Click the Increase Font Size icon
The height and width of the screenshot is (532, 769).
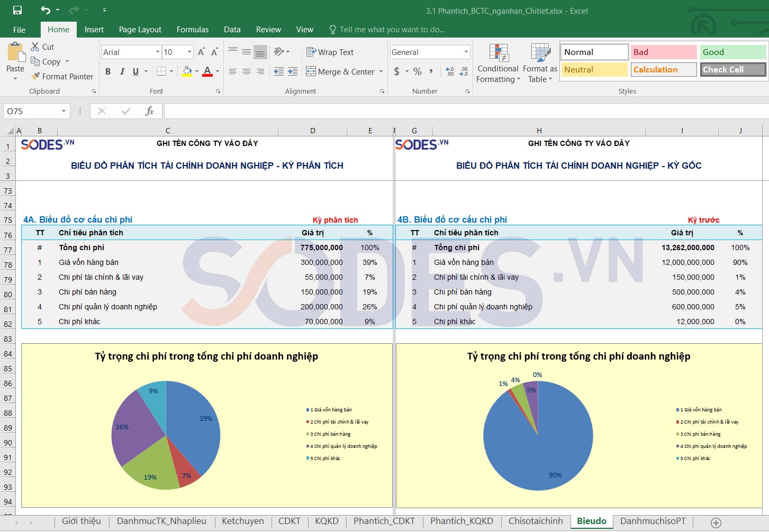tap(201, 52)
